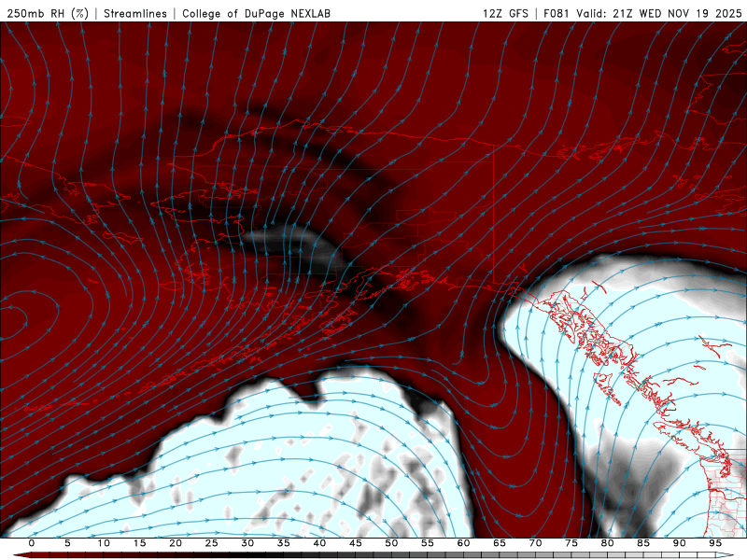Click the colorbar tick label "0"
Image resolution: width=747 pixels, height=560 pixels.
[32, 543]
